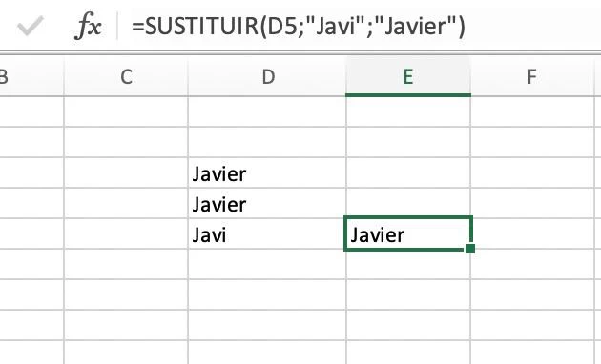Click the green fill handle of selected cell

470,249
